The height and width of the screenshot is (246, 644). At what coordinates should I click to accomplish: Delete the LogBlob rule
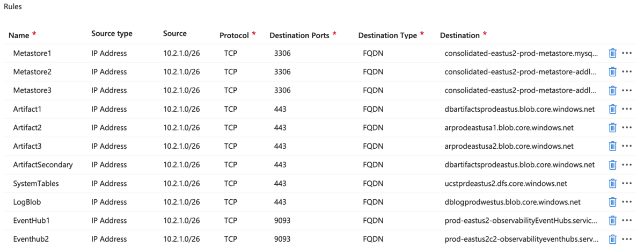click(612, 202)
